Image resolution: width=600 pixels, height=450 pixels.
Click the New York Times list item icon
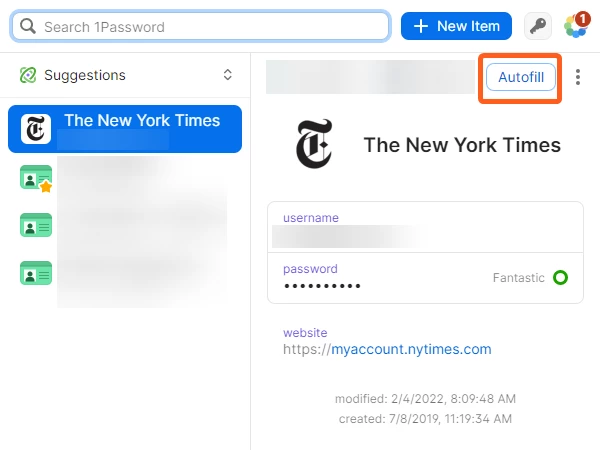pyautogui.click(x=36, y=129)
